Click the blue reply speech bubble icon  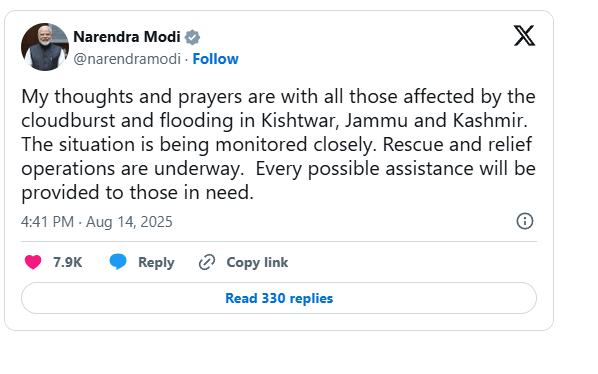[118, 262]
